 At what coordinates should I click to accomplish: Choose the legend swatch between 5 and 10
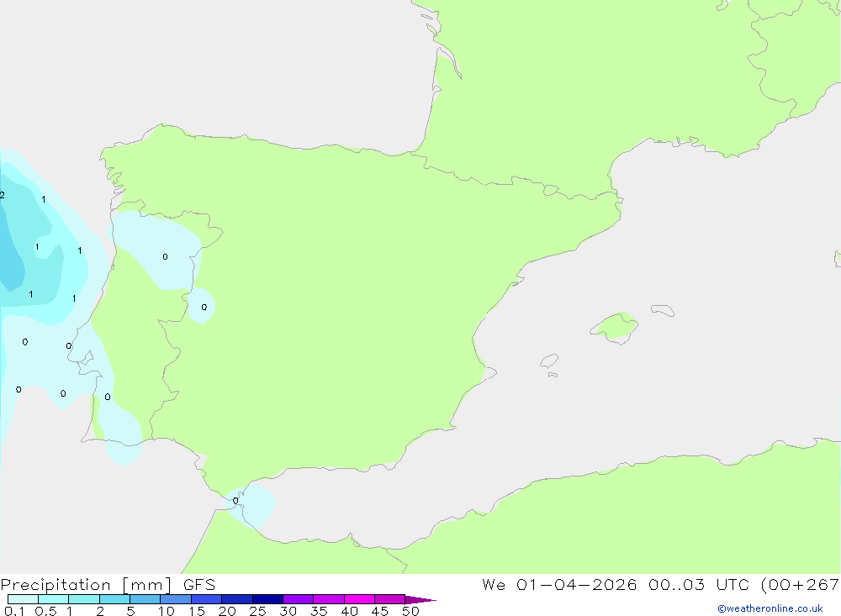145,599
